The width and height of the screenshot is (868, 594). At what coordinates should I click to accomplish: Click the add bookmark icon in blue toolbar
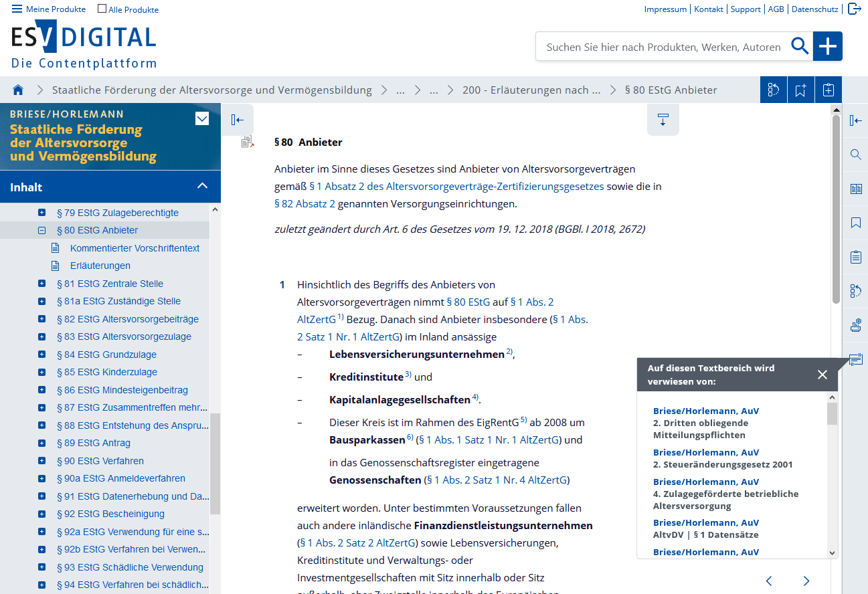(801, 90)
